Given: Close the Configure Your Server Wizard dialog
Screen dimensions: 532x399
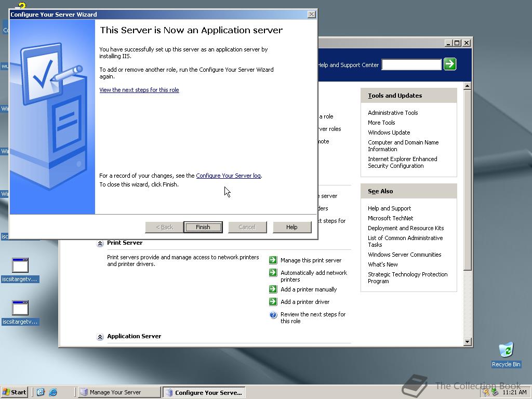Looking at the screenshot, I should (x=312, y=14).
